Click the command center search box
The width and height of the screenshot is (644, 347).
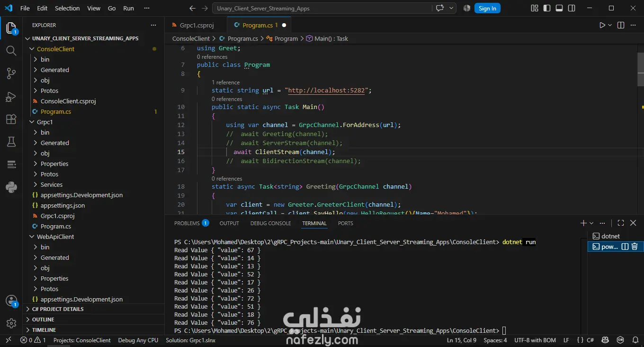[x=322, y=8]
